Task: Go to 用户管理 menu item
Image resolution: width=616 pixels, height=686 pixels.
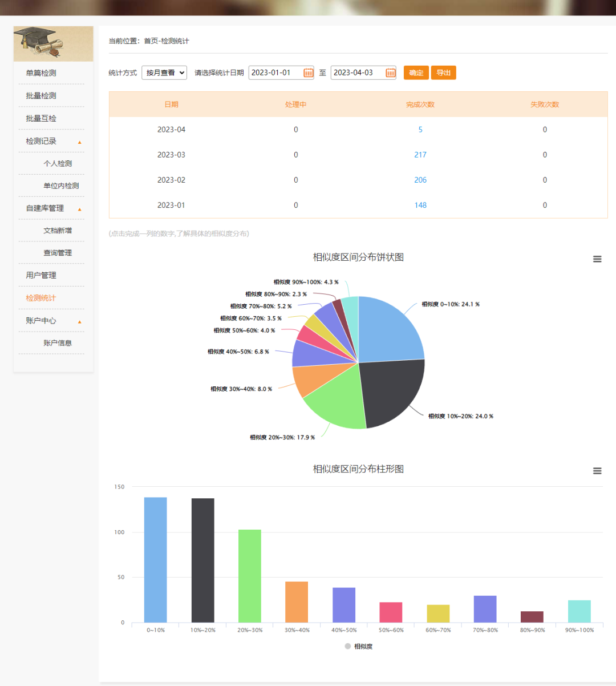Action: [x=41, y=275]
